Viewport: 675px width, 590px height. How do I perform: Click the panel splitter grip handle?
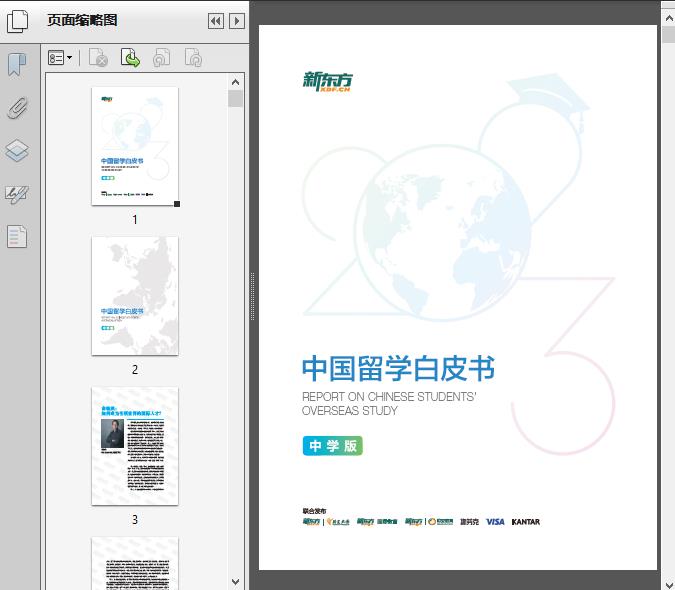point(253,297)
